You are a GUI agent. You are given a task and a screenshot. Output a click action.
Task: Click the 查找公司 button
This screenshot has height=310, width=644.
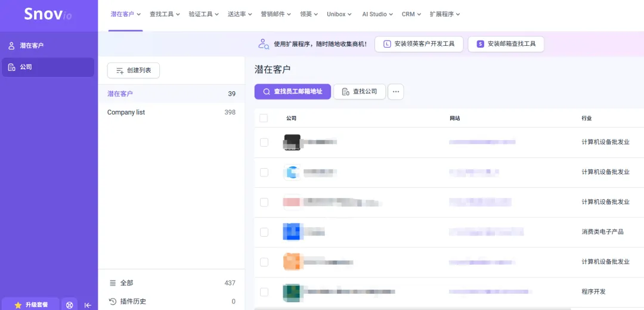point(360,92)
